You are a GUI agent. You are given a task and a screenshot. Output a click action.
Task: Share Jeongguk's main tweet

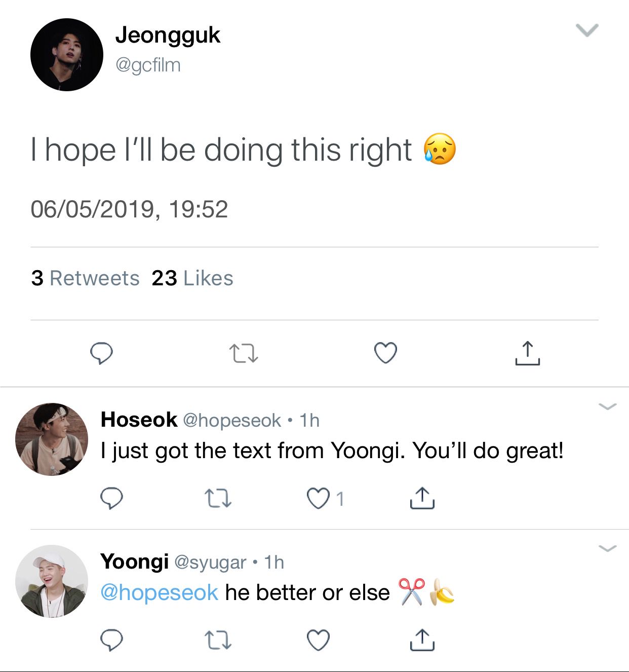tap(527, 353)
